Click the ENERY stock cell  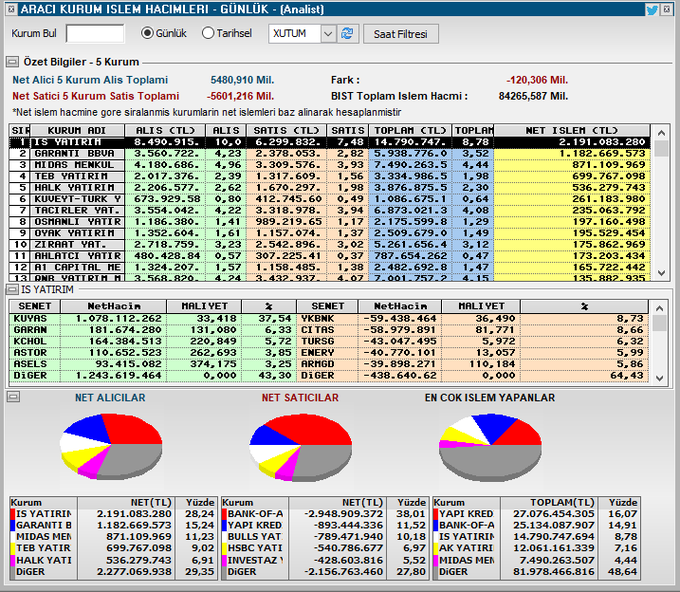[x=327, y=353]
